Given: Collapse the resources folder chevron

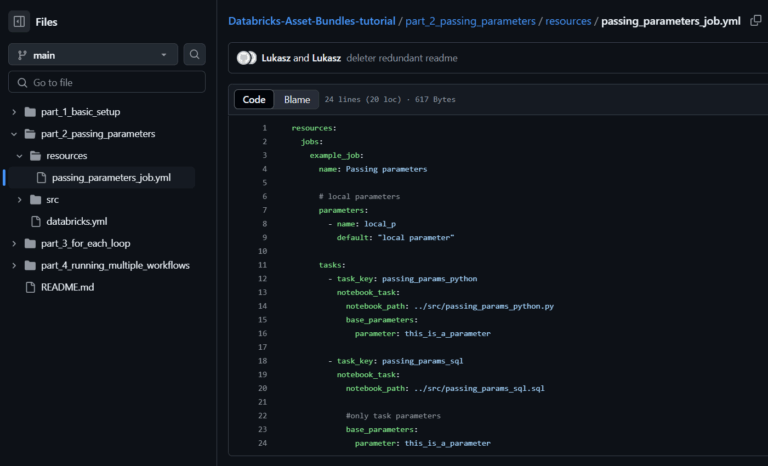Looking at the screenshot, I should pos(20,156).
